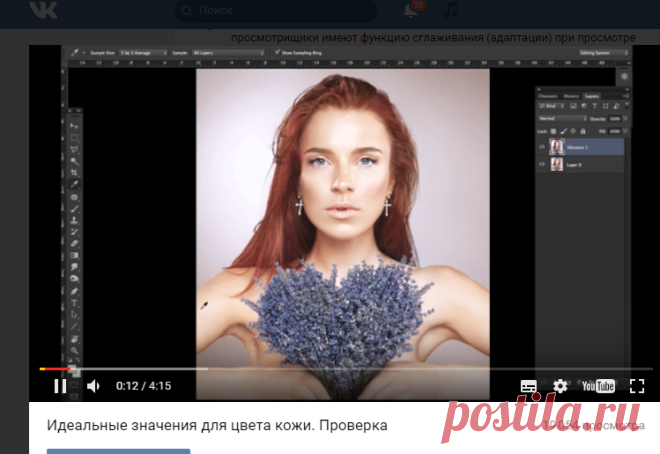The height and width of the screenshot is (454, 660).
Task: Select the Lasso tool
Action: tap(74, 149)
